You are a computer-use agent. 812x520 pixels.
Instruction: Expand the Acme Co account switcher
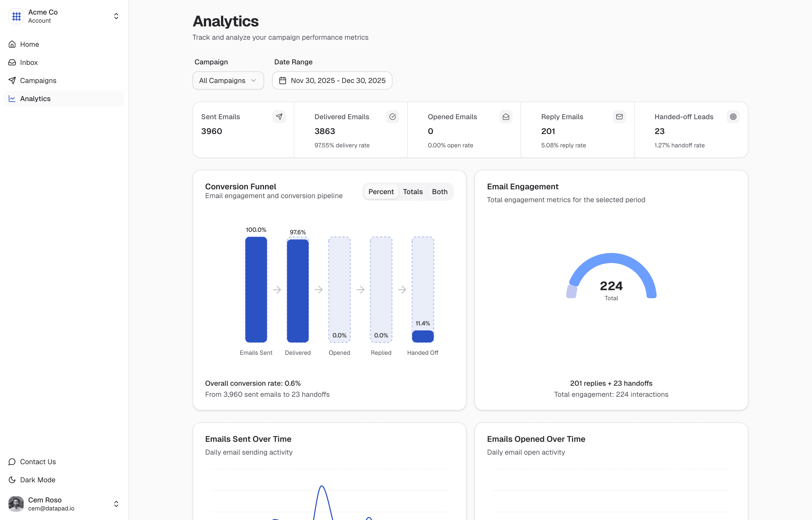(x=116, y=16)
